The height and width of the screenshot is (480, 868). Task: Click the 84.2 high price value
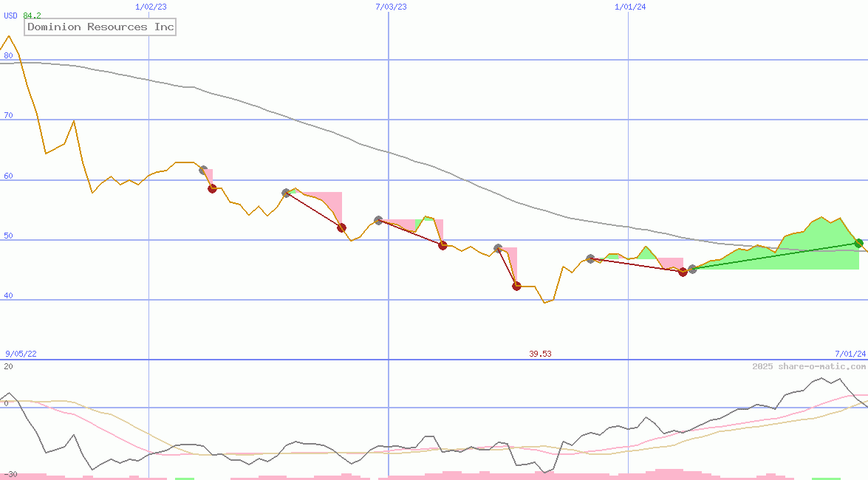[x=32, y=16]
